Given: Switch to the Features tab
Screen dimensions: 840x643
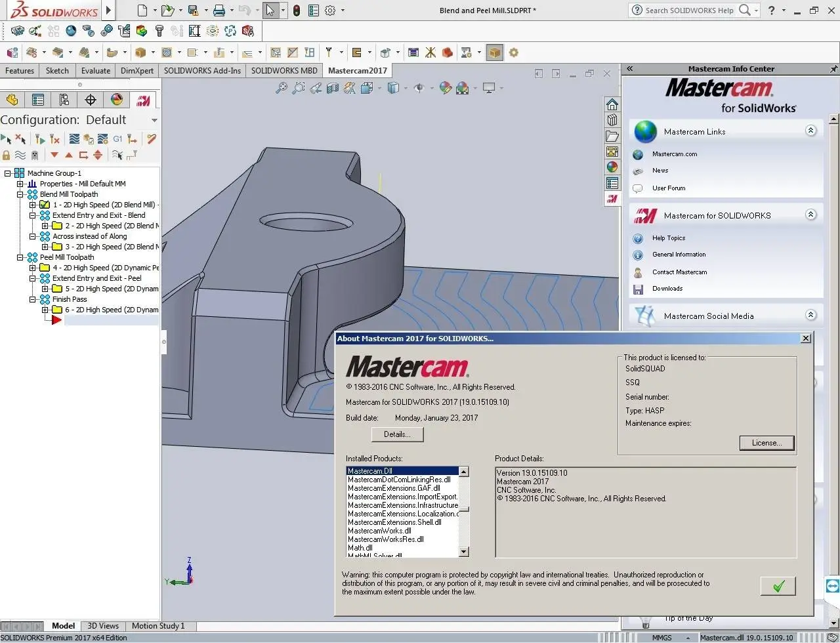Looking at the screenshot, I should tap(20, 71).
